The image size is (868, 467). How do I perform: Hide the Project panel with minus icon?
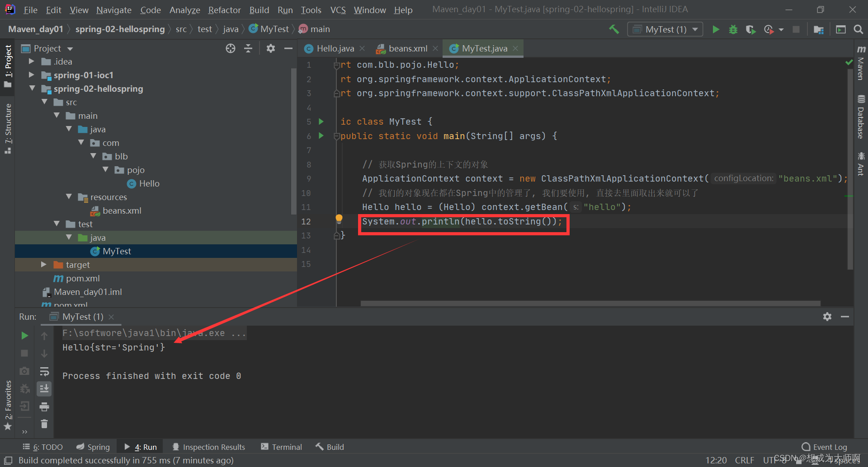tap(288, 48)
